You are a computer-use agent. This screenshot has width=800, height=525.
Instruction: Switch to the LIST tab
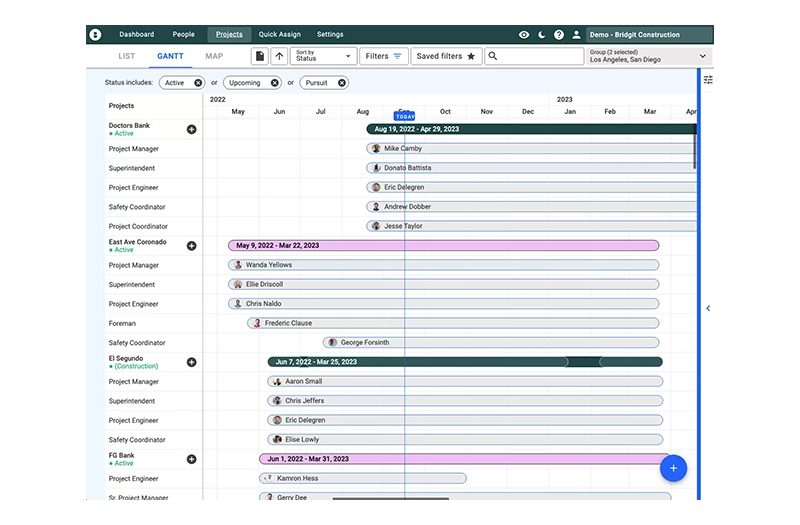coord(127,56)
